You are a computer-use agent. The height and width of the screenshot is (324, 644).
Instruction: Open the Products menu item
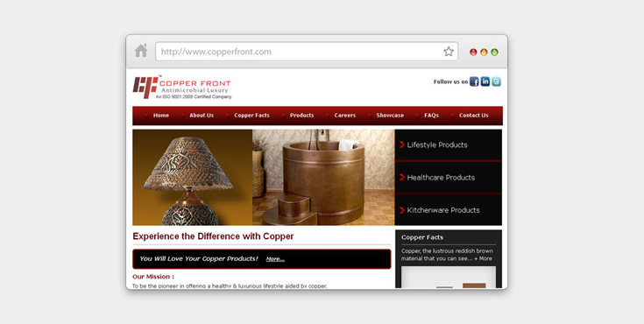click(302, 116)
